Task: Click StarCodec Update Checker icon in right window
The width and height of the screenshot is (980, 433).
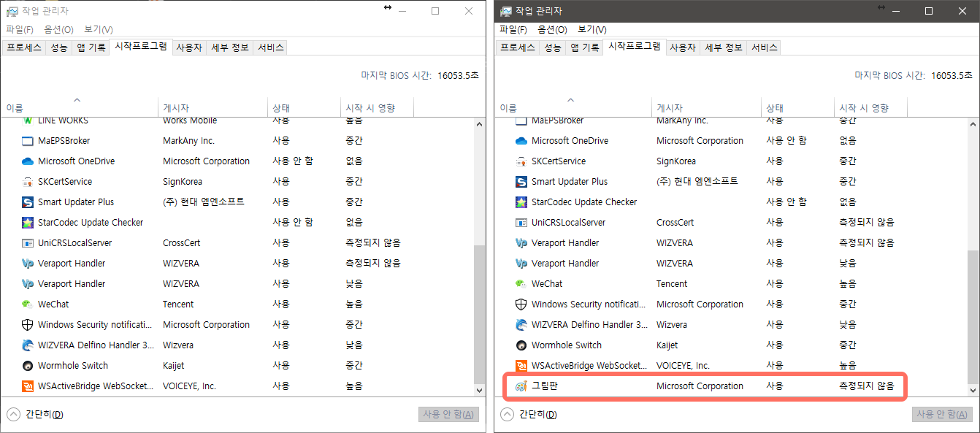Action: click(521, 202)
